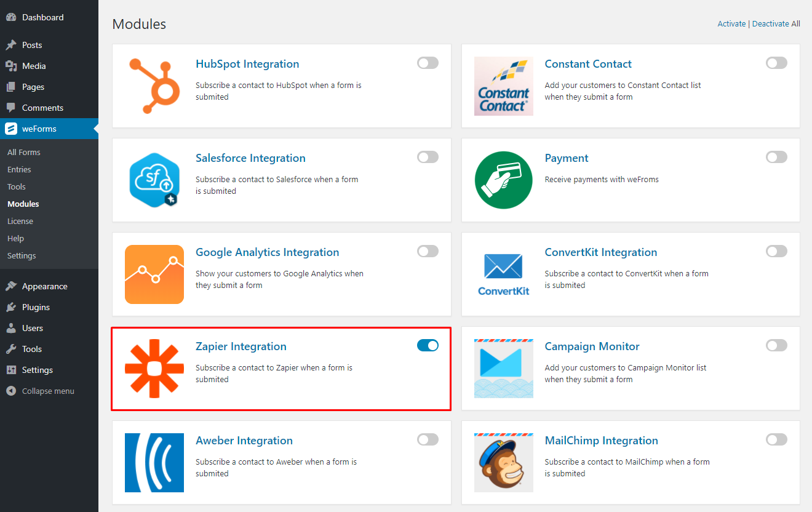The image size is (812, 512).
Task: Switch on the Aweber Integration toggle
Action: point(428,439)
